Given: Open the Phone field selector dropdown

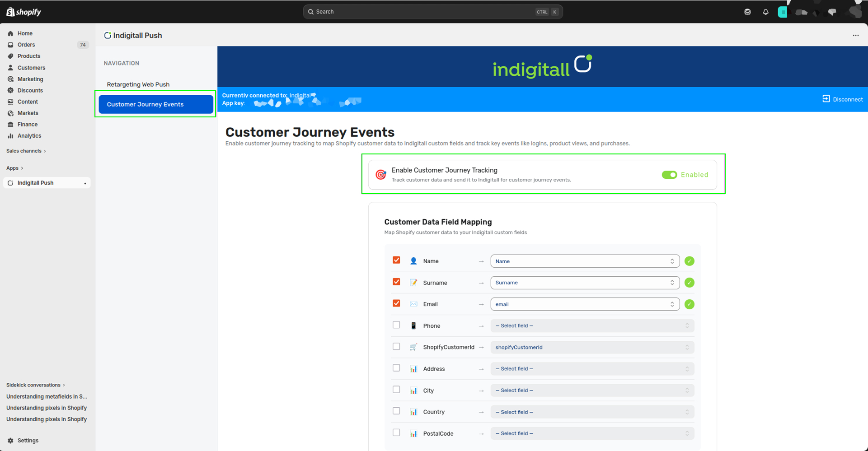Looking at the screenshot, I should (592, 325).
